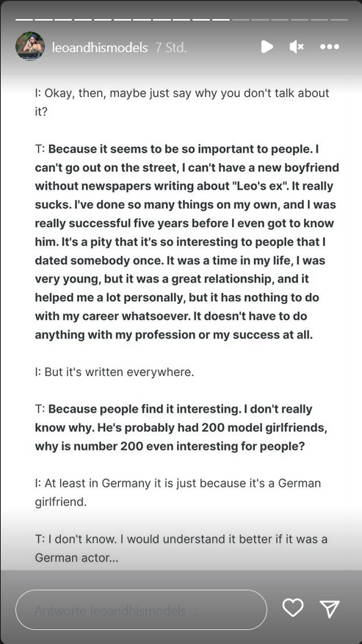The height and width of the screenshot is (644, 362).
Task: Unmute the story audio speaker icon
Action: tap(296, 47)
